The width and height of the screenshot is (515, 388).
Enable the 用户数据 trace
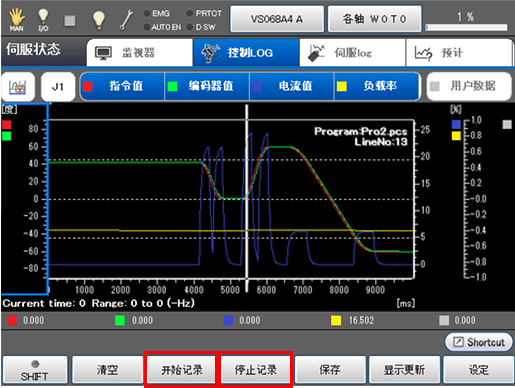click(x=469, y=86)
